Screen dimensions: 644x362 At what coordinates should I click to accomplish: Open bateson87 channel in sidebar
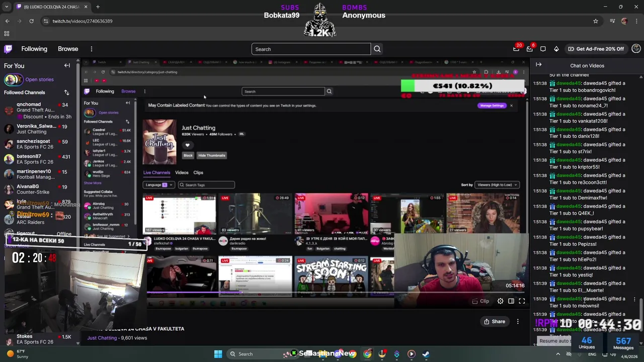point(38,159)
